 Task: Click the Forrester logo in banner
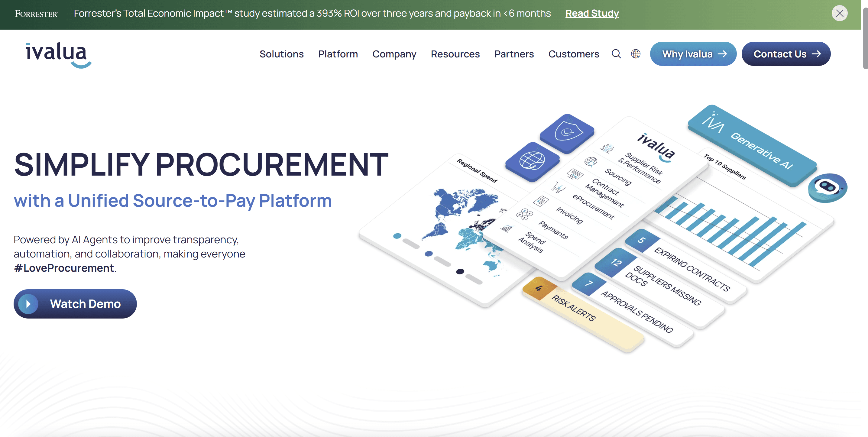pos(36,14)
